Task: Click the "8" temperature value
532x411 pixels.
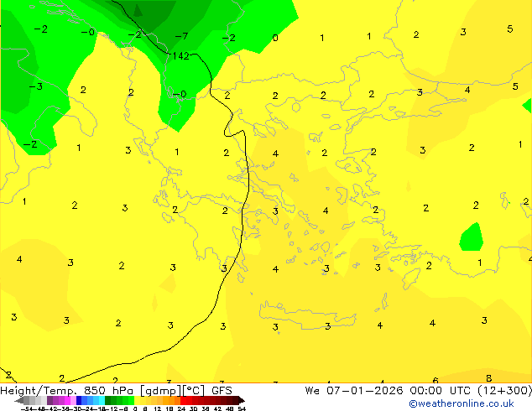Action: pos(488,378)
